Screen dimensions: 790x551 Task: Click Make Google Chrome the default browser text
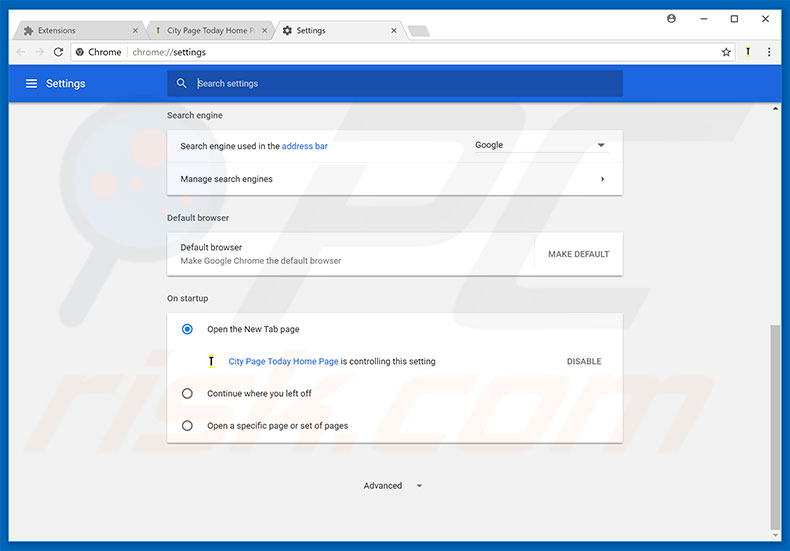(x=260, y=261)
